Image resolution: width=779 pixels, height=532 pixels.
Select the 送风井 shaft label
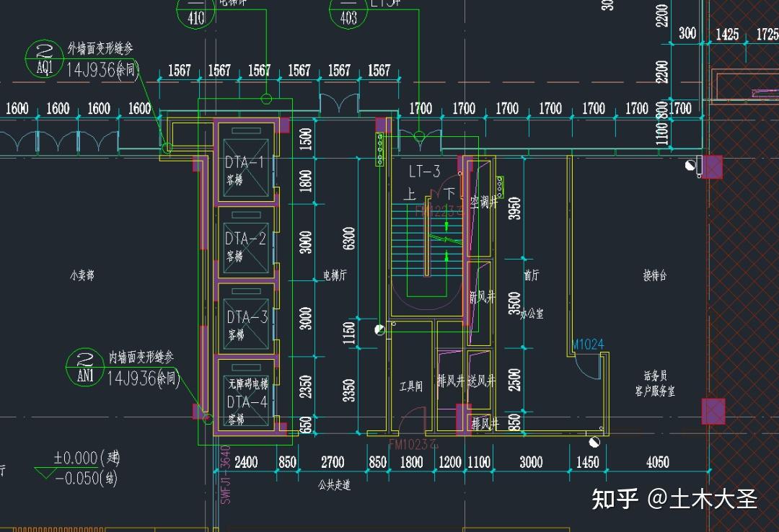click(481, 381)
